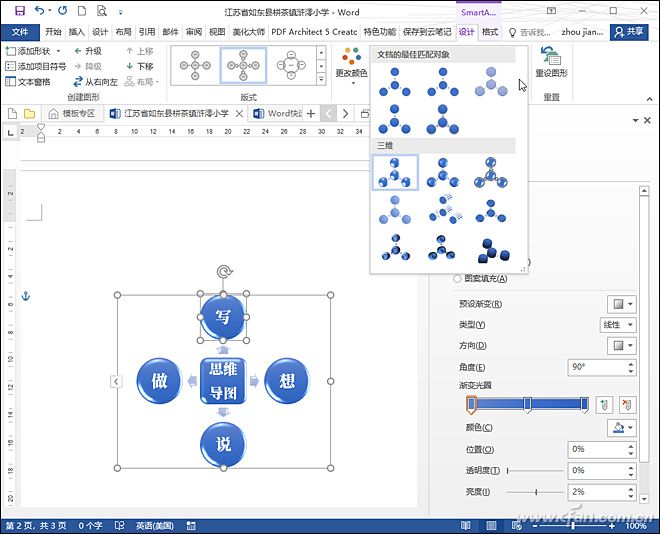The image size is (660, 534).
Task: Remove the gradient stop button
Action: point(627,405)
